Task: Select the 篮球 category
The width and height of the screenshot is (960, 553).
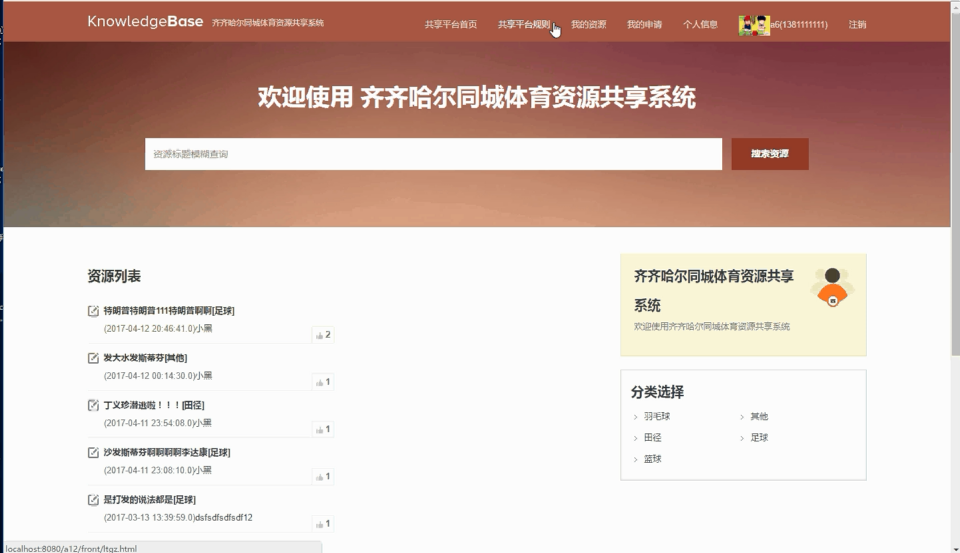Action: tap(653, 459)
